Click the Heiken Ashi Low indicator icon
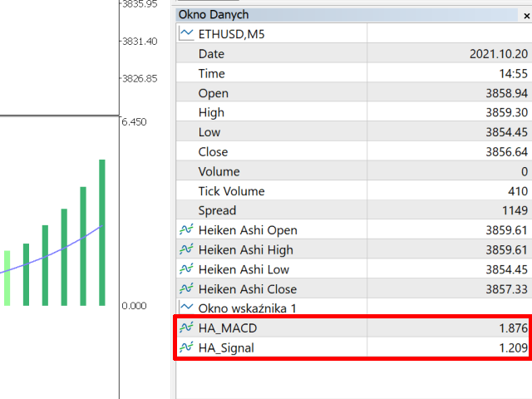 [186, 269]
